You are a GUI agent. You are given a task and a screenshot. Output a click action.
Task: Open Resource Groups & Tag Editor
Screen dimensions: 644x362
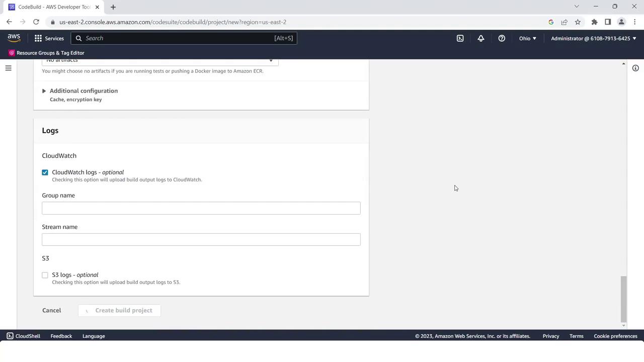46,53
